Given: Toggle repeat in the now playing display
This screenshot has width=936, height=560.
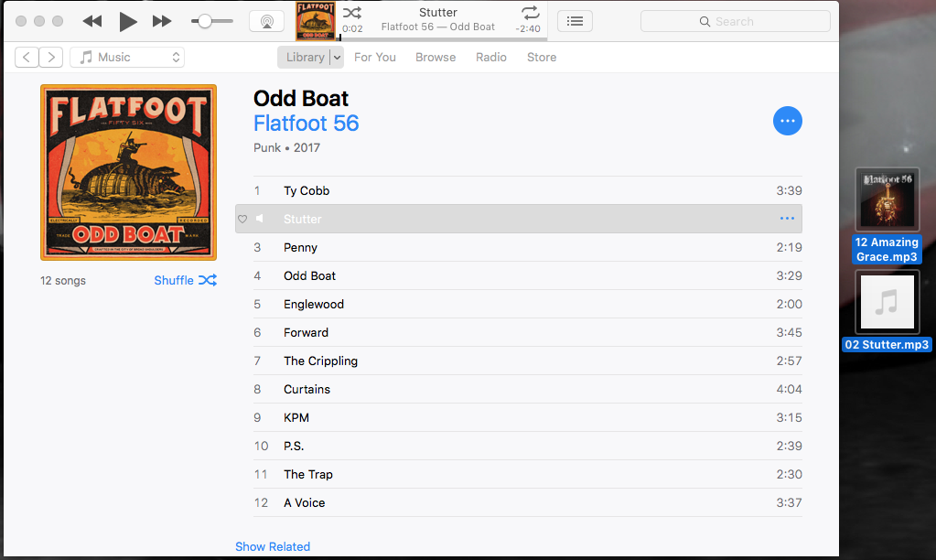Looking at the screenshot, I should [x=530, y=13].
